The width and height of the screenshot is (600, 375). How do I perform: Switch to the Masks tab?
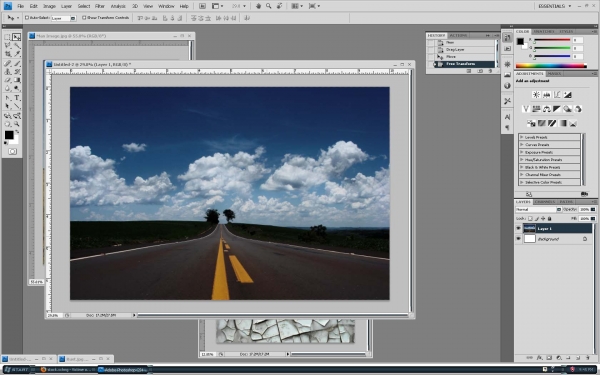tap(554, 73)
